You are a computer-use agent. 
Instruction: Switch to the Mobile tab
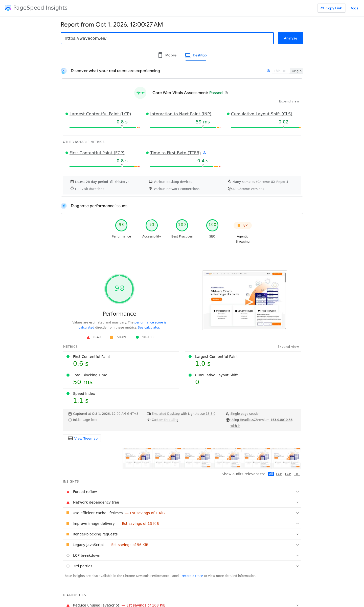[x=167, y=55]
